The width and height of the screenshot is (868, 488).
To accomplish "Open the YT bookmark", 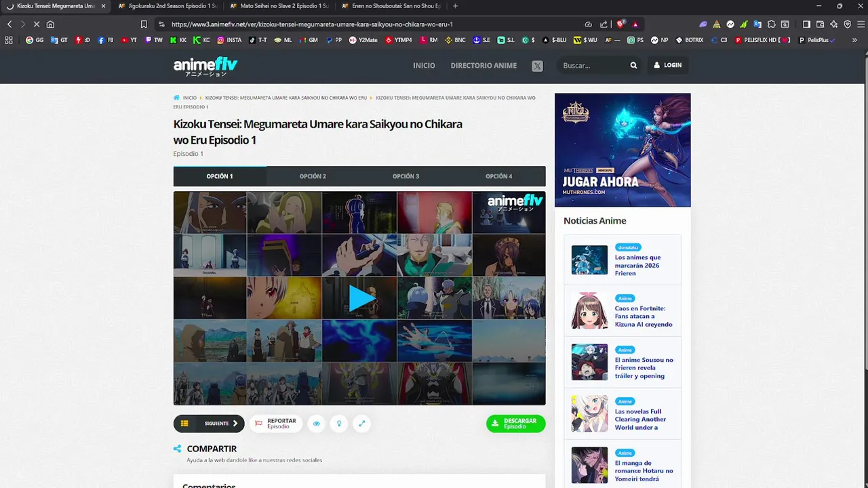I will coord(129,40).
